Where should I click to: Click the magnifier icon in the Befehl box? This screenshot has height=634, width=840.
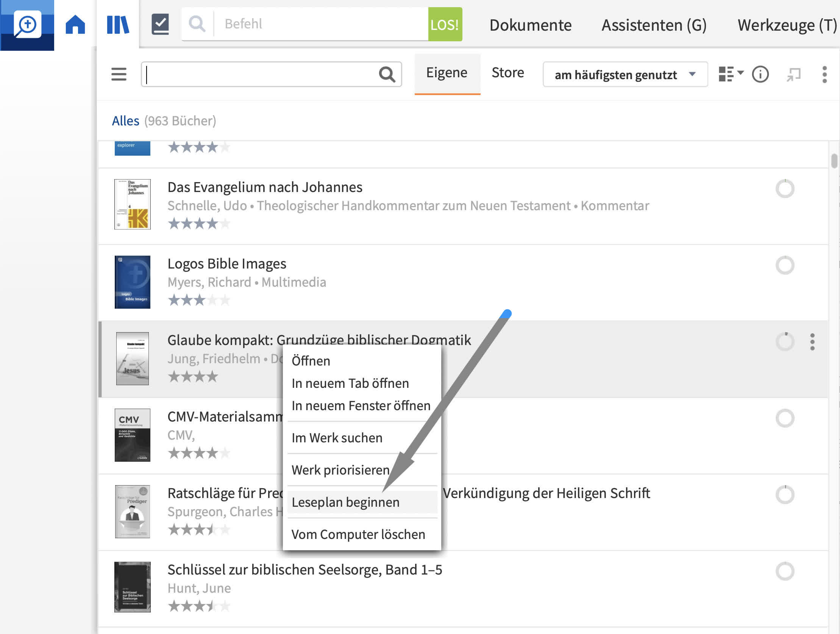197,23
